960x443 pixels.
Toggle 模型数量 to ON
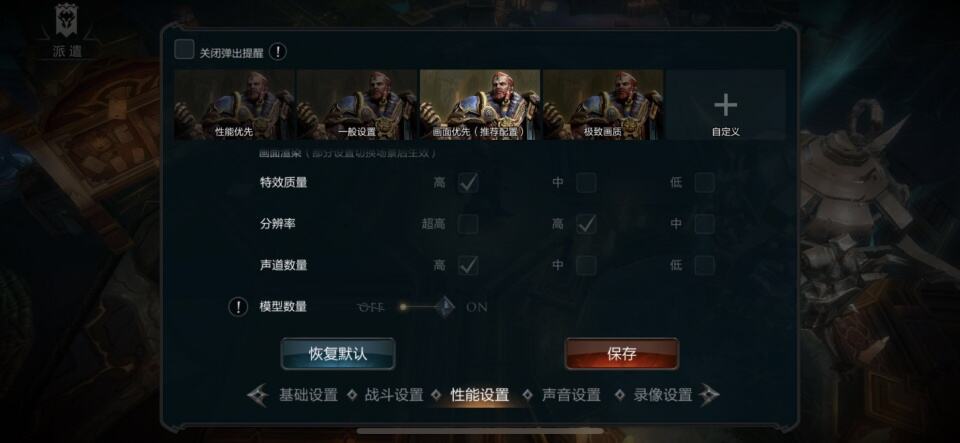pyautogui.click(x=477, y=307)
